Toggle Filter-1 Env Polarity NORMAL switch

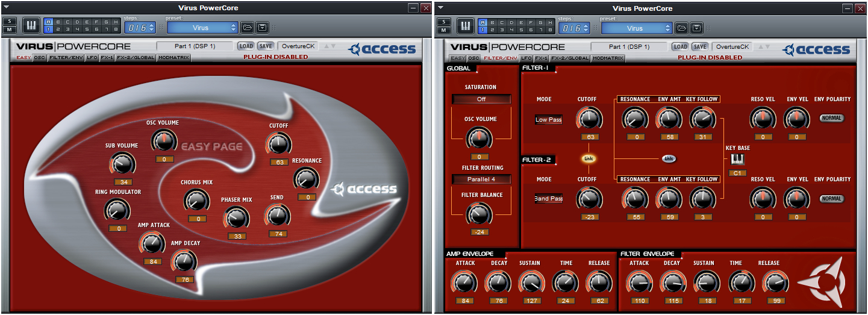pyautogui.click(x=832, y=118)
